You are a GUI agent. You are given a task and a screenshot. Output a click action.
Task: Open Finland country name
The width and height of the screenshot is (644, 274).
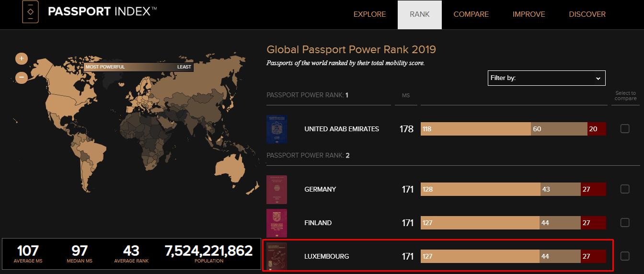(318, 223)
